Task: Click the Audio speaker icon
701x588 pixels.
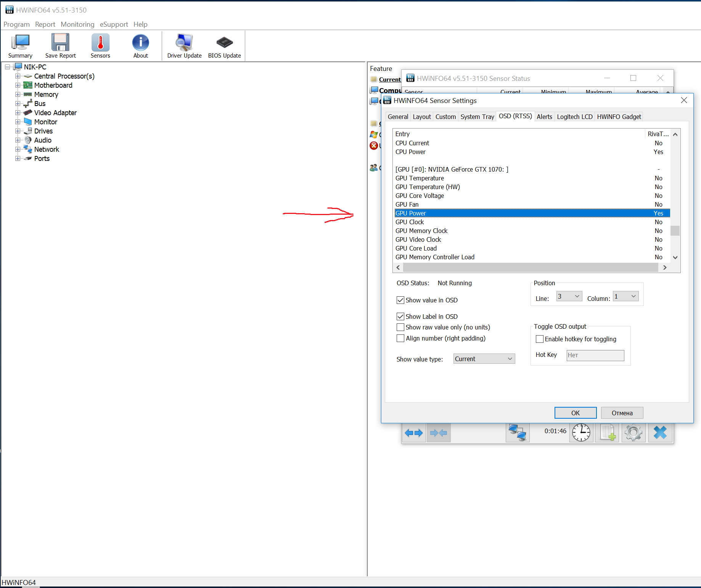Action: click(28, 140)
